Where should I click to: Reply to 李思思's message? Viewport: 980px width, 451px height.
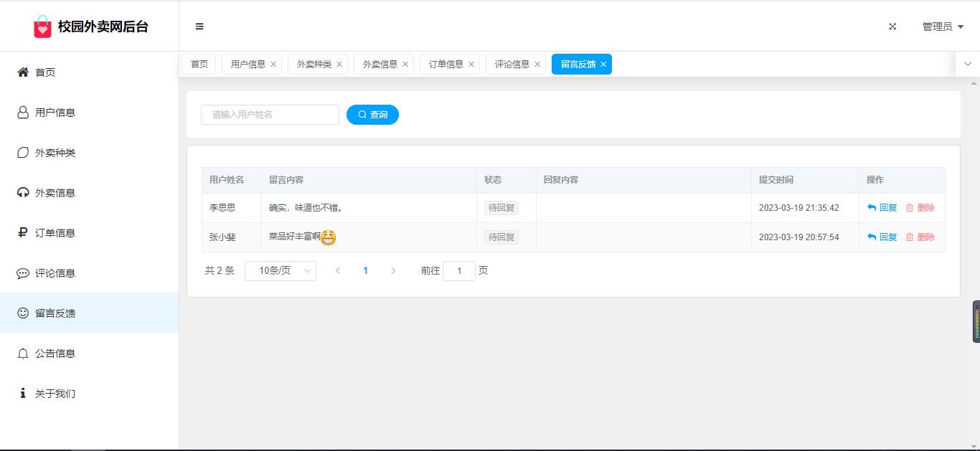point(882,208)
